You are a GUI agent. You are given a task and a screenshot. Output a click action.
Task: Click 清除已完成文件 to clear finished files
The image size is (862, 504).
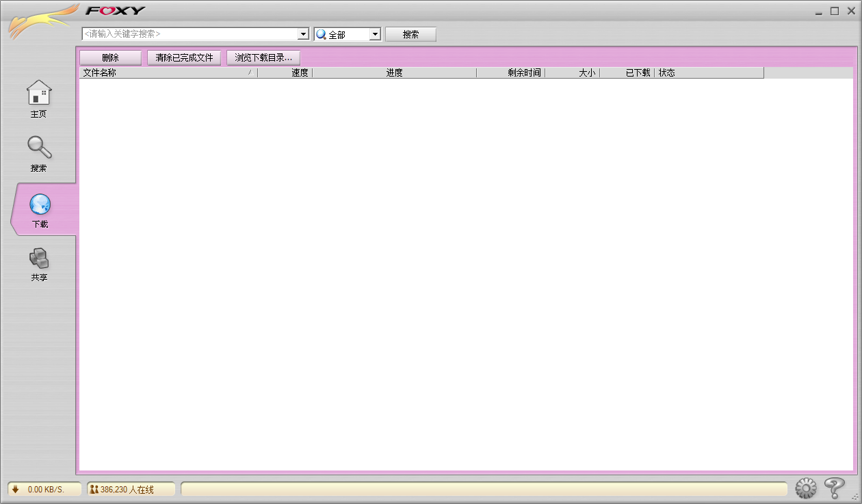tap(184, 58)
